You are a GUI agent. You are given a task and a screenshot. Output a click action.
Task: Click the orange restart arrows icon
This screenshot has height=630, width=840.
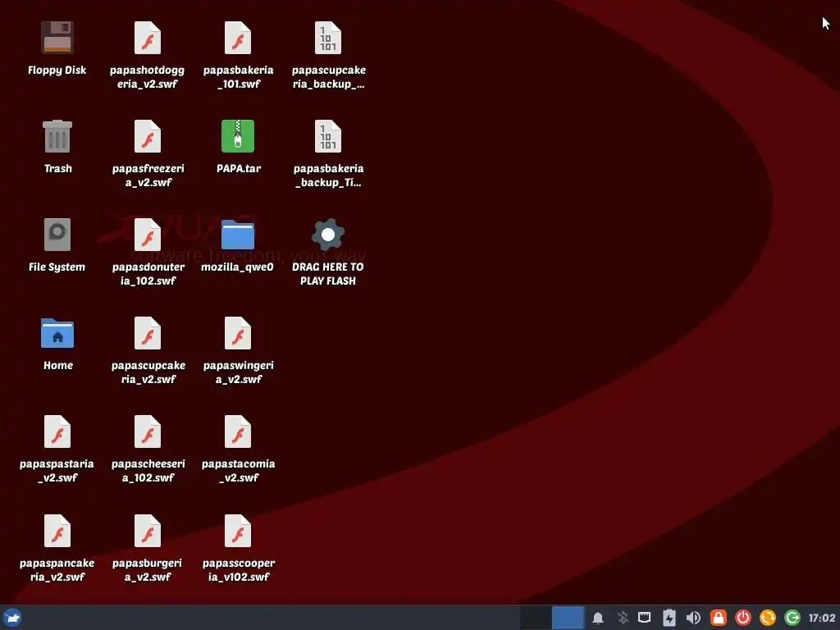(768, 618)
